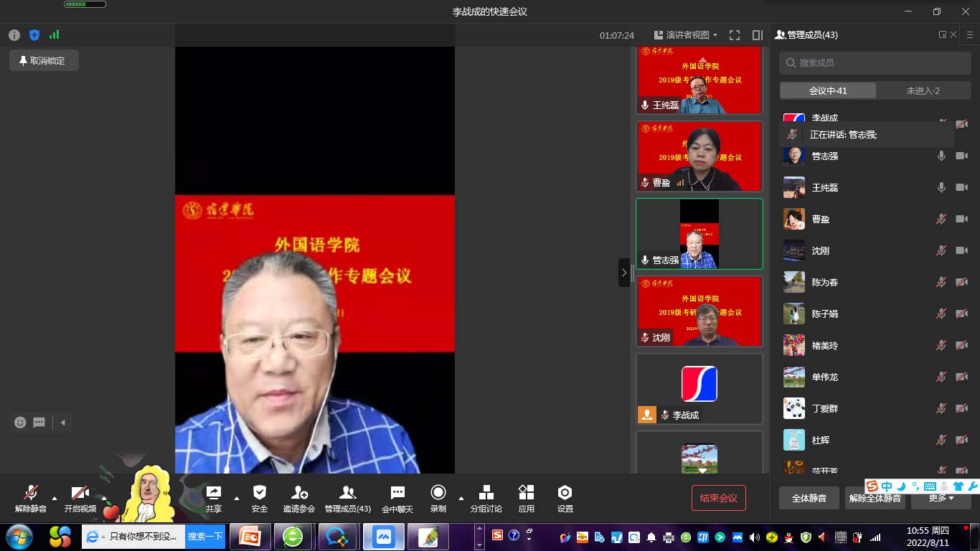Click the 安全 shield icon
Viewport: 980px width, 551px height.
tap(260, 493)
